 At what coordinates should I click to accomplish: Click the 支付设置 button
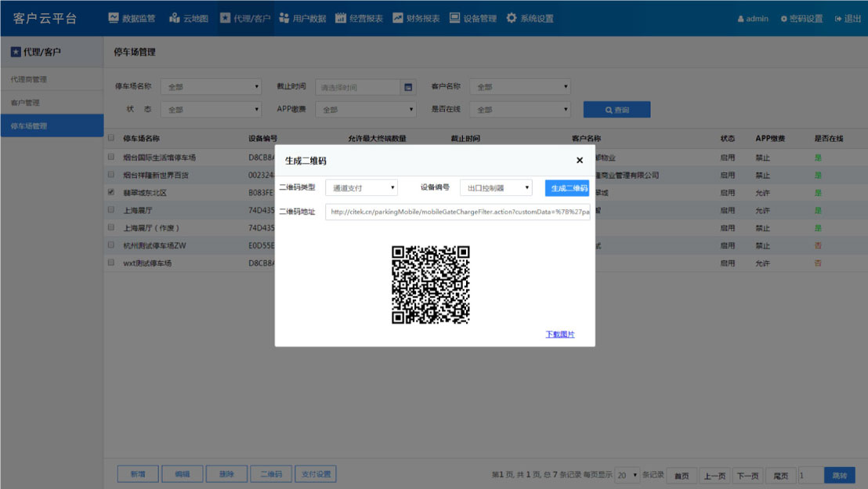click(x=316, y=474)
